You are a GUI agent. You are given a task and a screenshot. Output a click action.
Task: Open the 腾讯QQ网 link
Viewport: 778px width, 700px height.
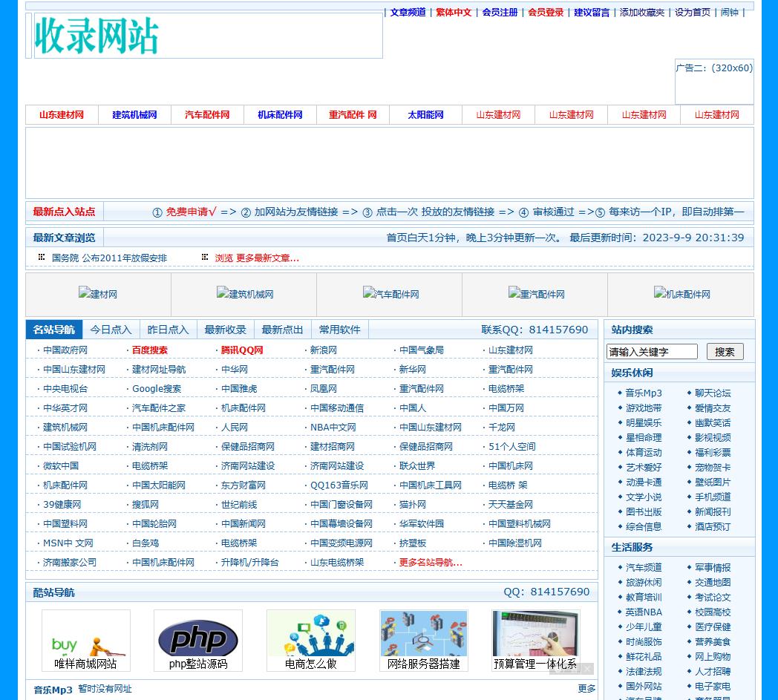[x=242, y=350]
